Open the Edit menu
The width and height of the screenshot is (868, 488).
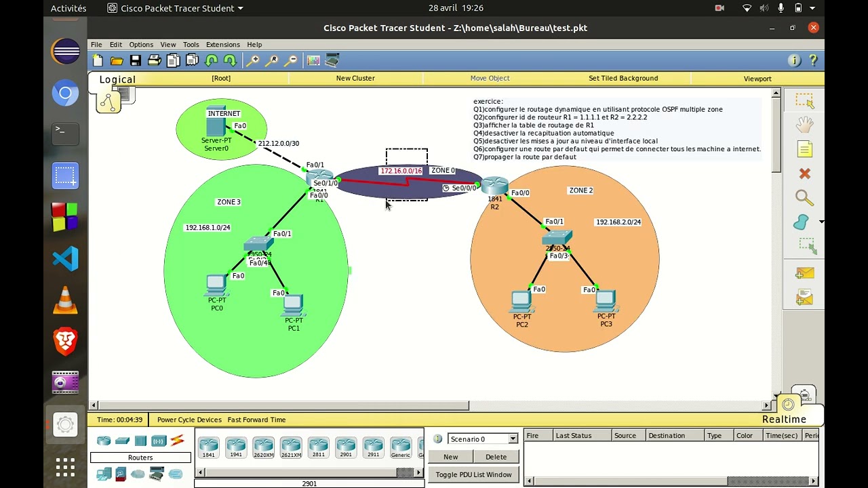coord(116,44)
